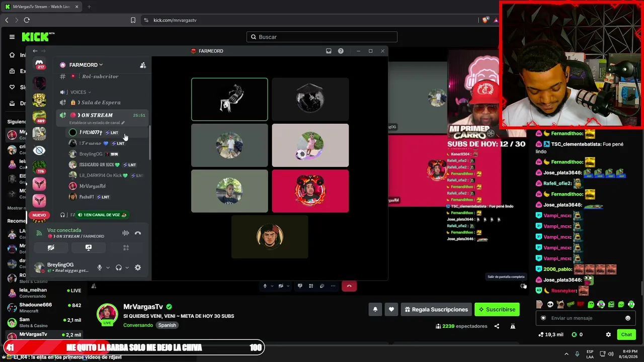This screenshot has height=362, width=644.
Task: Invite people to FARMEORD server icon
Action: tap(143, 65)
